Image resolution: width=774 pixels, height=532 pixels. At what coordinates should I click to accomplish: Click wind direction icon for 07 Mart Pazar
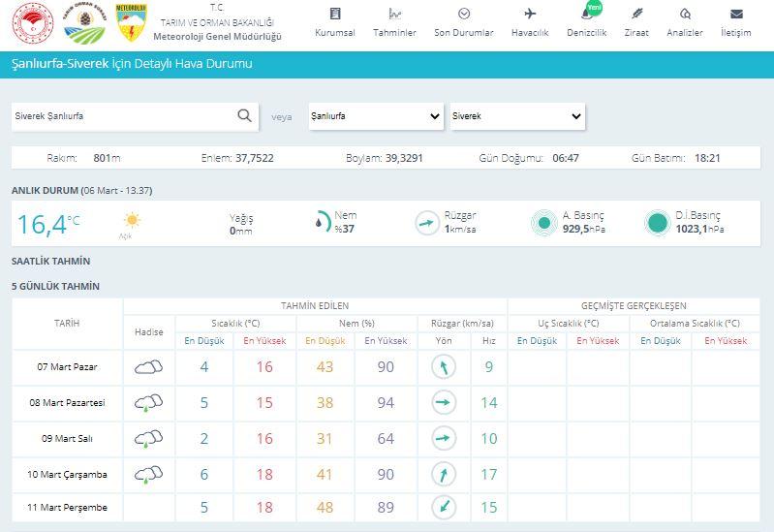tap(444, 367)
